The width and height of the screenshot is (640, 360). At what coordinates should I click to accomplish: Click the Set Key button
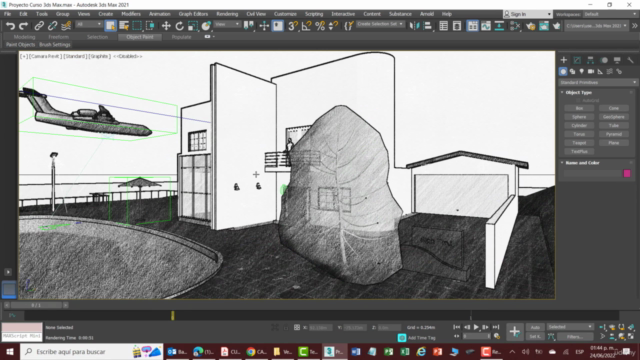(x=535, y=337)
